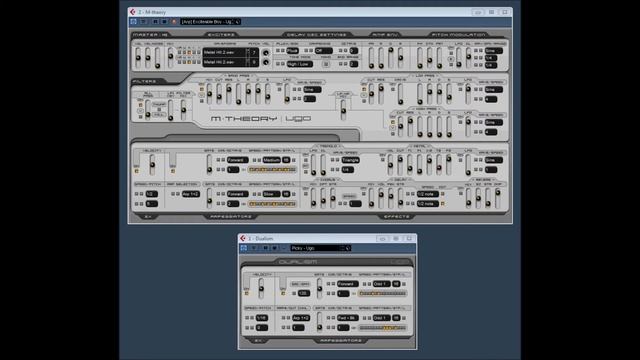This screenshot has width=640, height=360.
Task: Click the velocity slider in Dualism
Action: 261,288
